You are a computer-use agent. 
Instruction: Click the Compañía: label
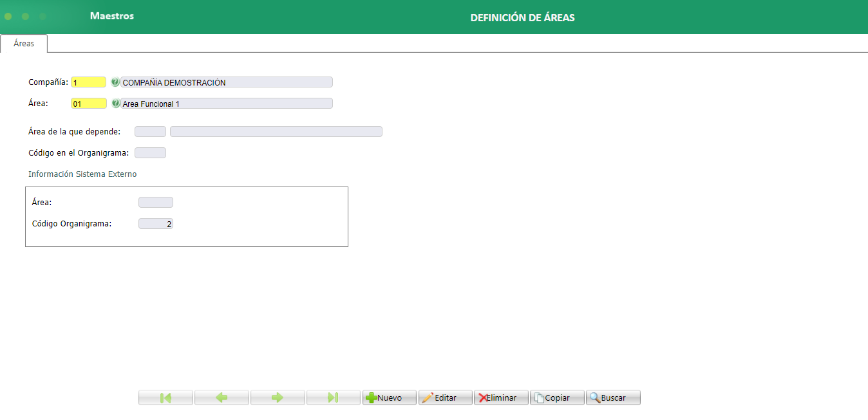(48, 82)
